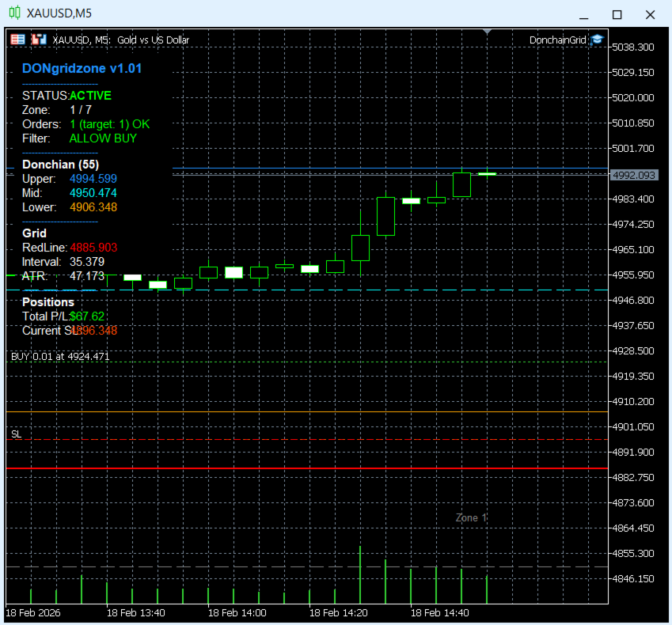Select the cyan dashed Donchian mid line

point(307,290)
